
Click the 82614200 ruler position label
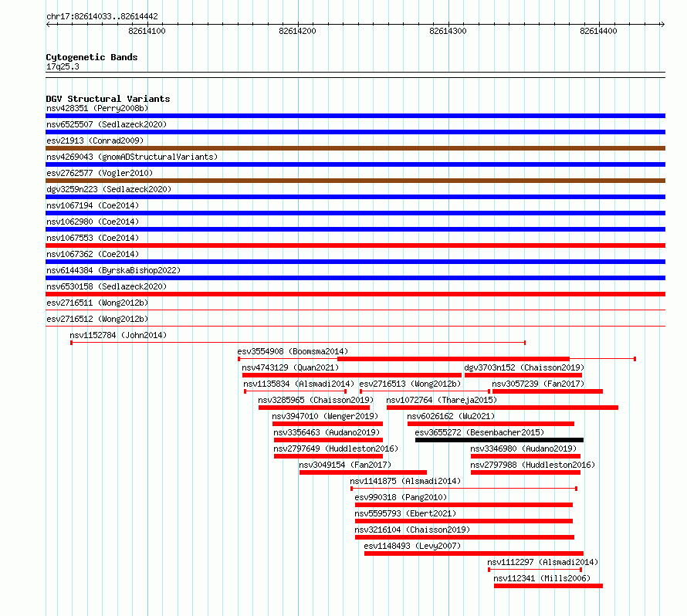297,31
